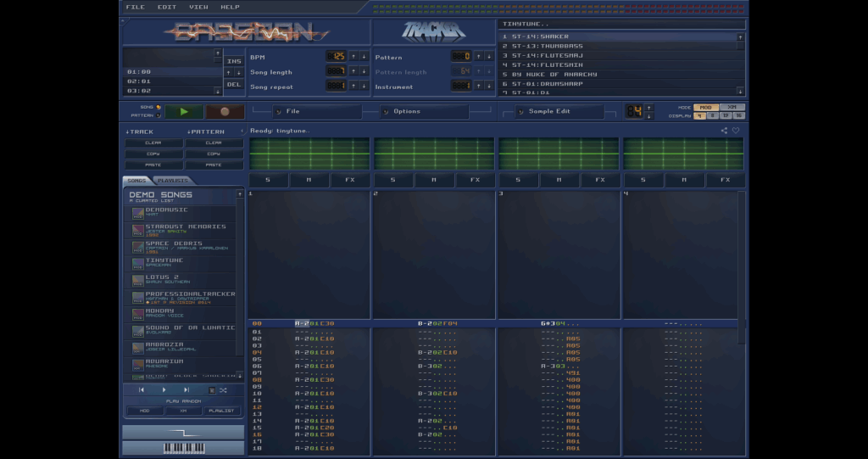868x459 pixels.
Task: Mute track 1 with M button
Action: click(309, 180)
